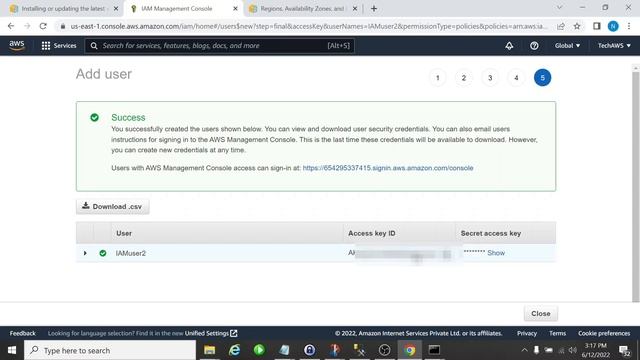Open the Services grid menu
Viewport: 640px width, 360px height.
coord(59,46)
